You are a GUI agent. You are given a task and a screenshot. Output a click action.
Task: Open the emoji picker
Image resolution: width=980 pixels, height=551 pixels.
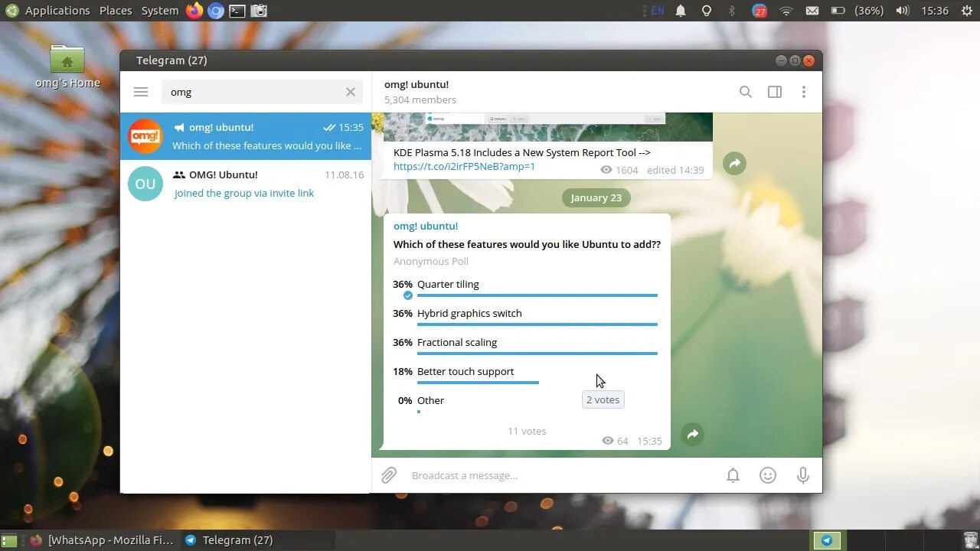point(768,475)
